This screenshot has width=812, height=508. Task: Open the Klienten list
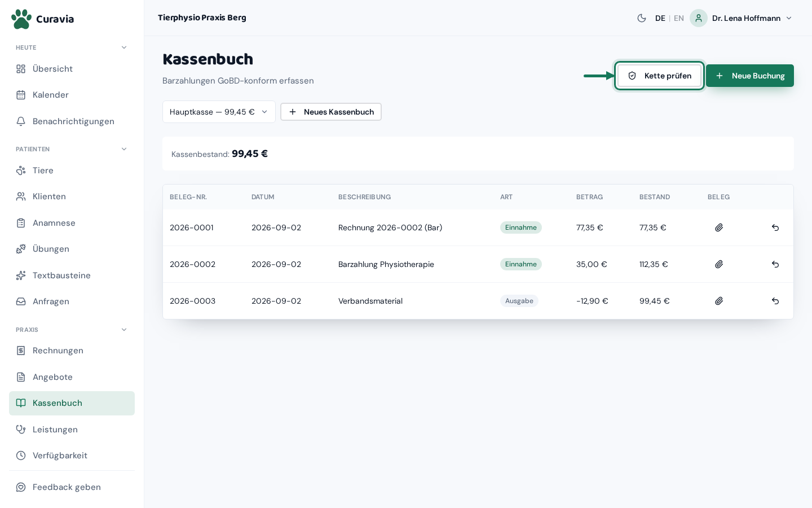[x=72, y=196]
